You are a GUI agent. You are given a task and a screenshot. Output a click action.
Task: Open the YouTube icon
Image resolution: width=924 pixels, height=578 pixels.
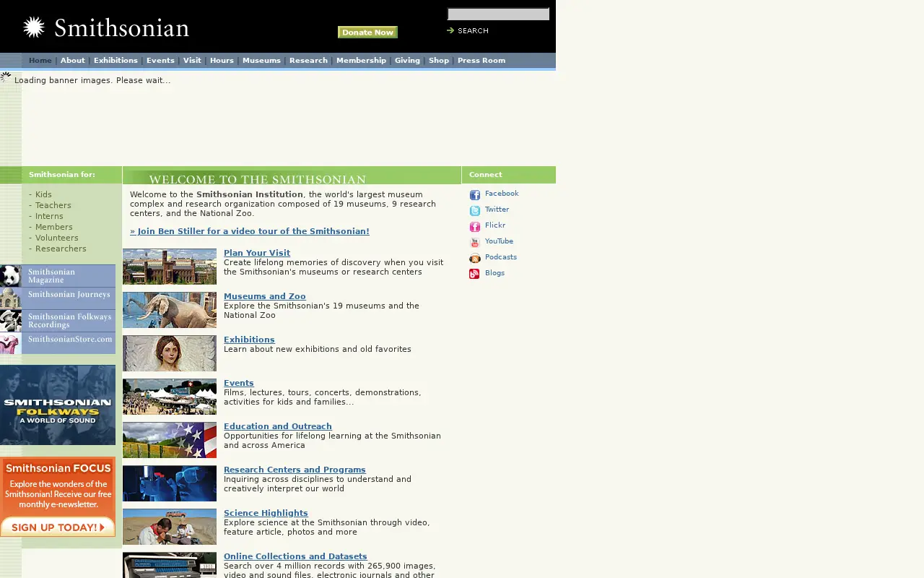pos(474,243)
